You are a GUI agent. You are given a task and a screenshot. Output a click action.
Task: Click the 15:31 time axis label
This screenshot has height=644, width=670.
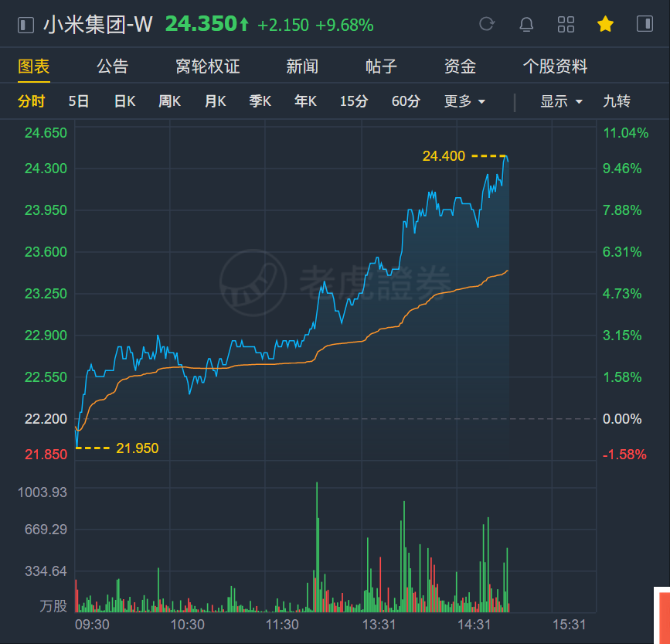[x=570, y=625]
